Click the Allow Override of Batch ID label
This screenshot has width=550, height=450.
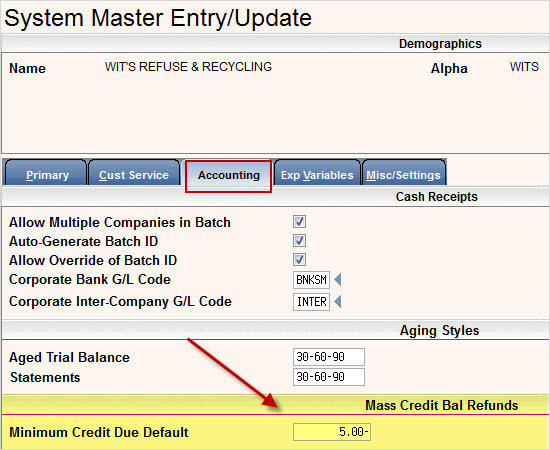click(x=93, y=260)
